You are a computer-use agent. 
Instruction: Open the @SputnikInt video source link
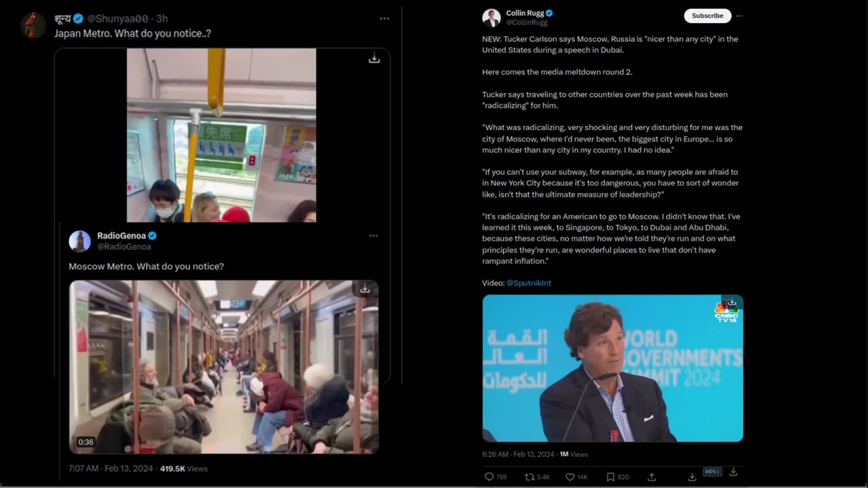pos(529,283)
